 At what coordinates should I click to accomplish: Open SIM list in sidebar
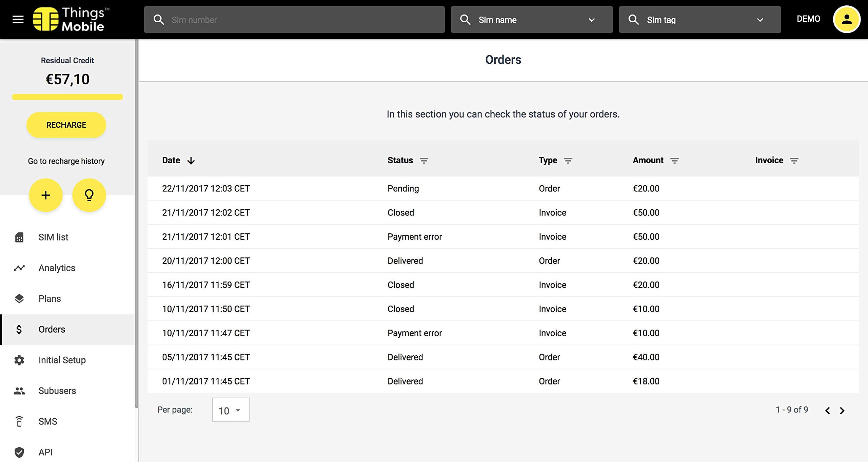point(53,237)
